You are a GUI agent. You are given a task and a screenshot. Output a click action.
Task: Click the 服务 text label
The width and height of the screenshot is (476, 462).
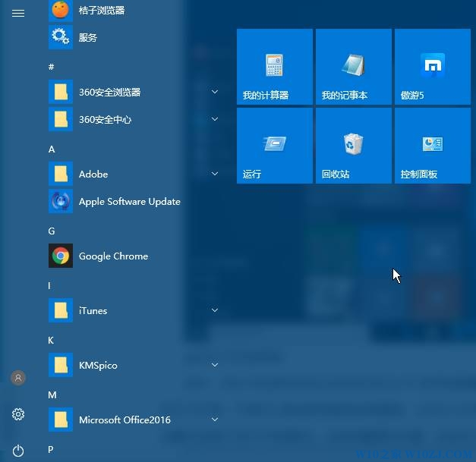click(x=88, y=38)
